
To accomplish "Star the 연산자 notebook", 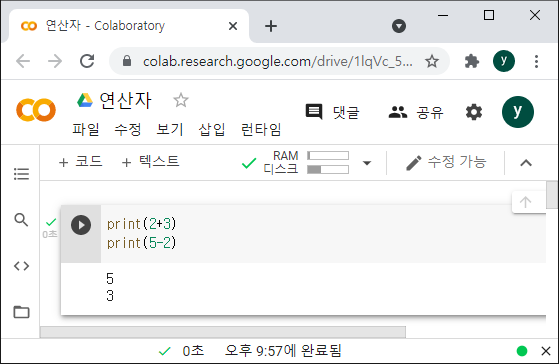I will click(x=181, y=100).
